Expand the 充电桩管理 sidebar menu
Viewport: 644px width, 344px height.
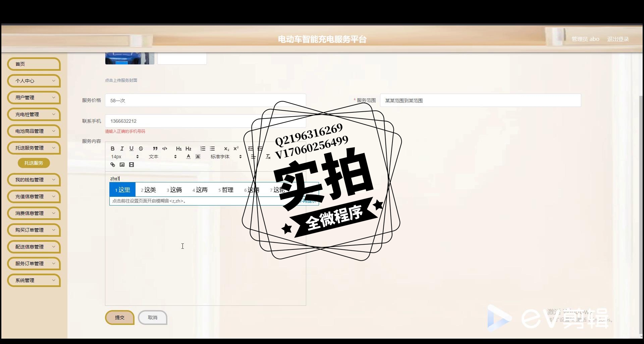(34, 114)
